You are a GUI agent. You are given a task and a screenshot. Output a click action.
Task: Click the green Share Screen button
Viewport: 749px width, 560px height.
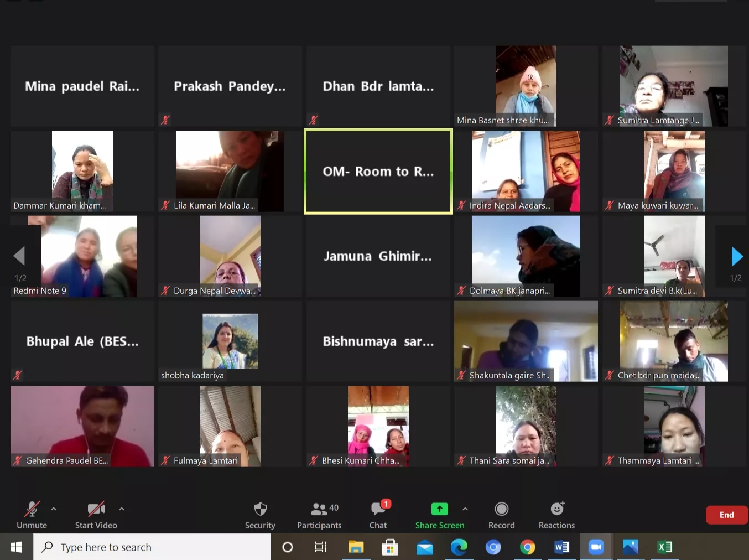pyautogui.click(x=440, y=515)
